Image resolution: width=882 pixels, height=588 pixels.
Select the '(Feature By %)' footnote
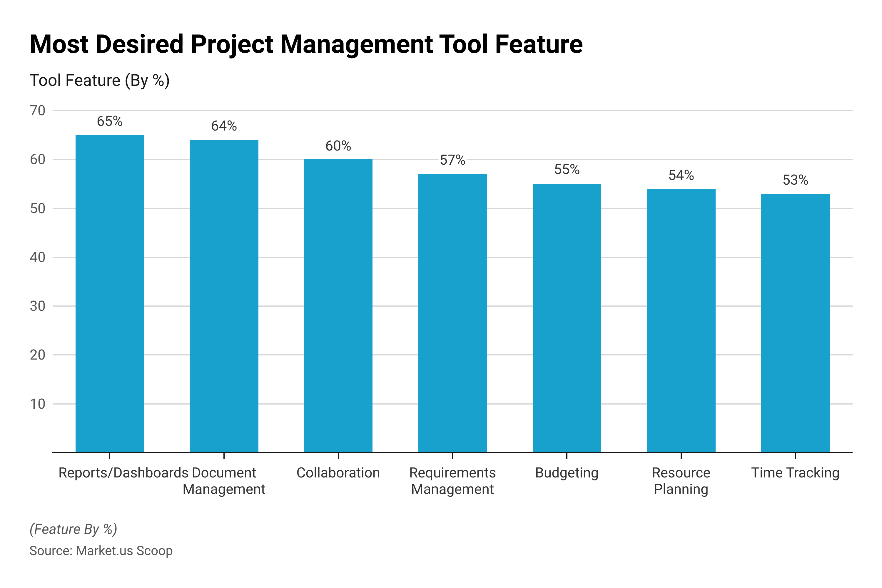pyautogui.click(x=73, y=529)
